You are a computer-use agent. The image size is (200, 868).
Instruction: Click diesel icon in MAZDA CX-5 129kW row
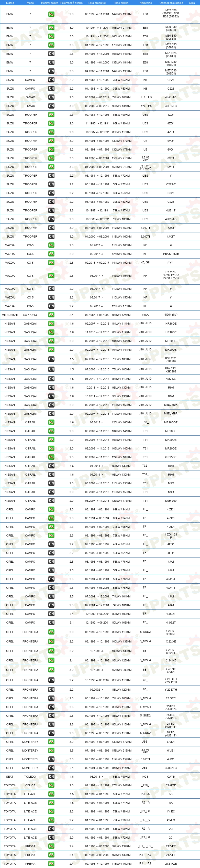(x=51, y=306)
